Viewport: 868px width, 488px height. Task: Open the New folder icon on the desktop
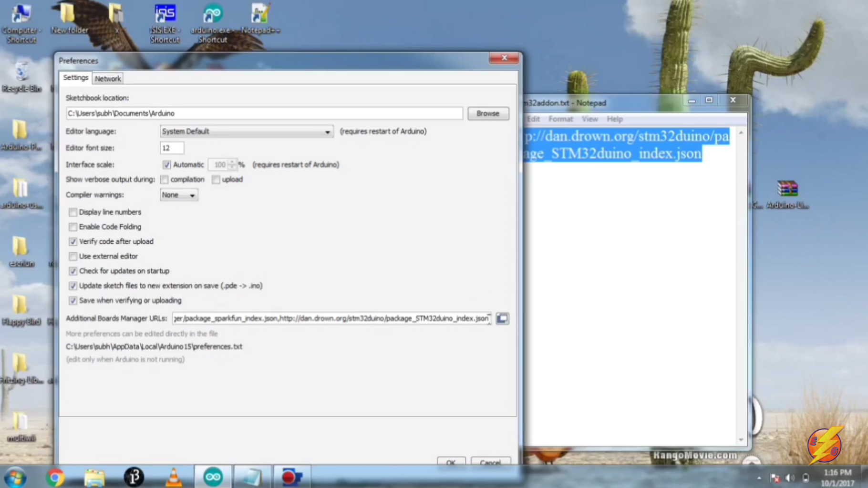coord(69,14)
